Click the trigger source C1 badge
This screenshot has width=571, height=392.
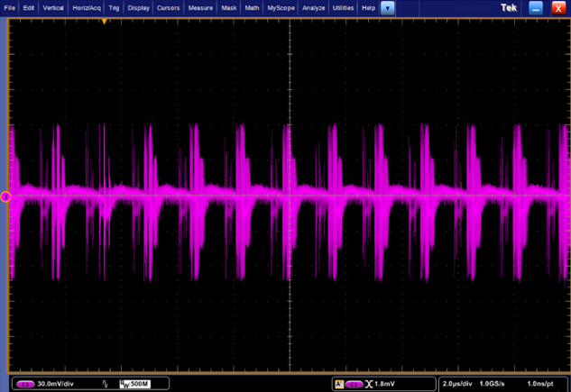tap(354, 384)
